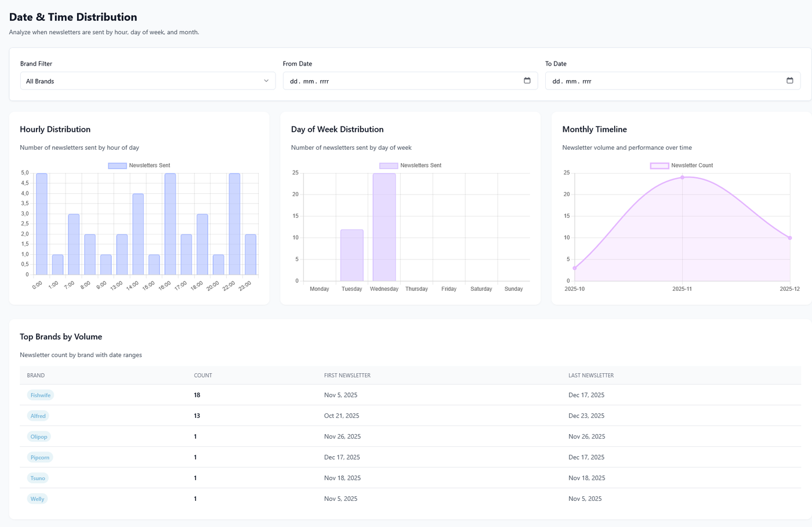The image size is (812, 527).
Task: Click Dec 23, 2025 last newsletter date
Action: pyautogui.click(x=586, y=416)
